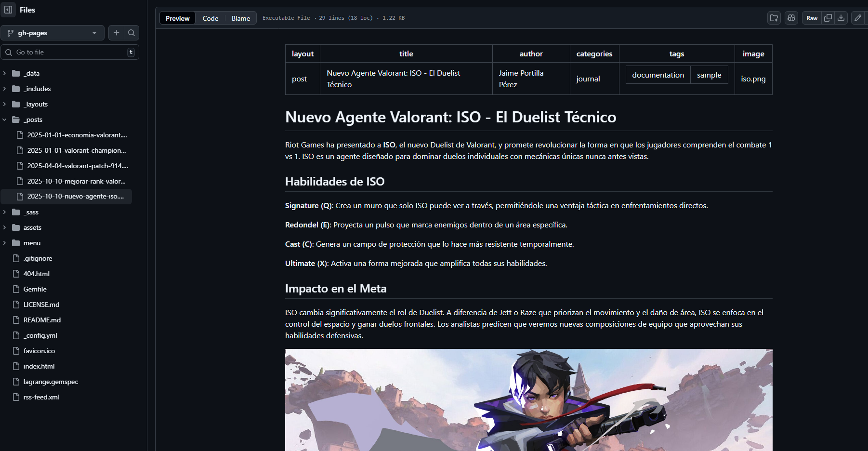Click the add file plus icon
This screenshot has height=451, width=868.
pyautogui.click(x=116, y=33)
